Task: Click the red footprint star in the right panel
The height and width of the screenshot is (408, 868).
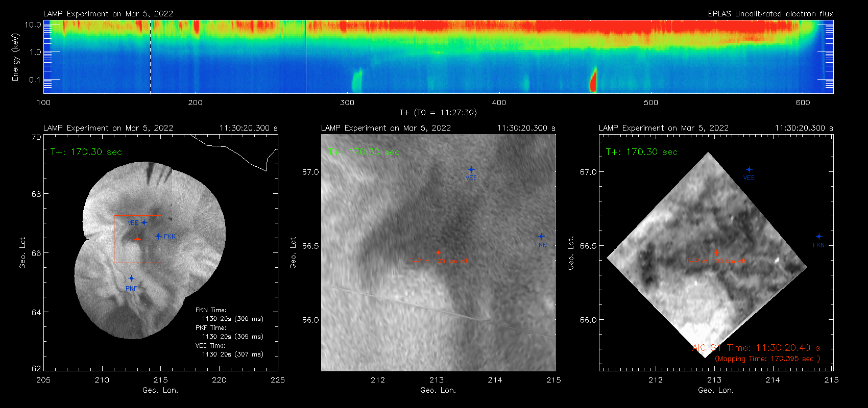Action: (x=716, y=252)
